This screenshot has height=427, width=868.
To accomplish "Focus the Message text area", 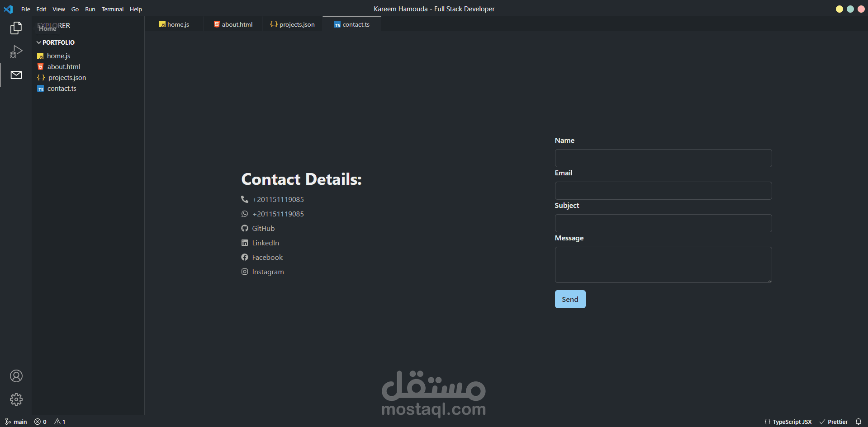I will [x=663, y=265].
